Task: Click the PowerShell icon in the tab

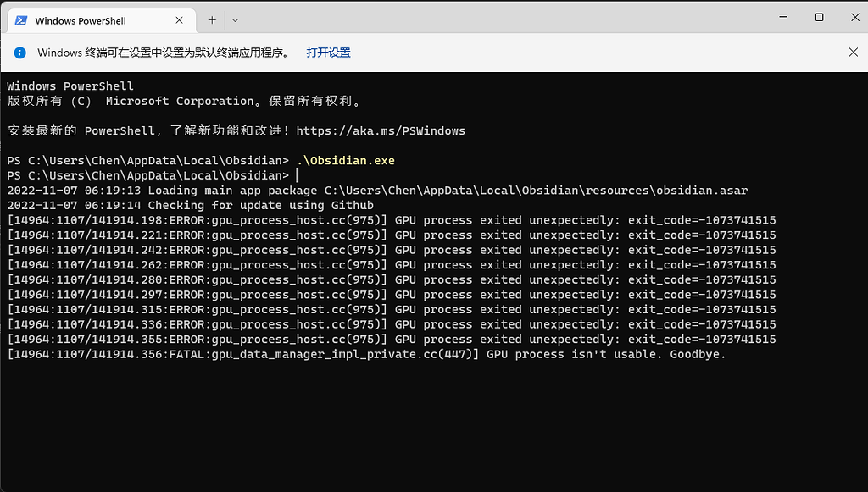Action: coord(21,20)
